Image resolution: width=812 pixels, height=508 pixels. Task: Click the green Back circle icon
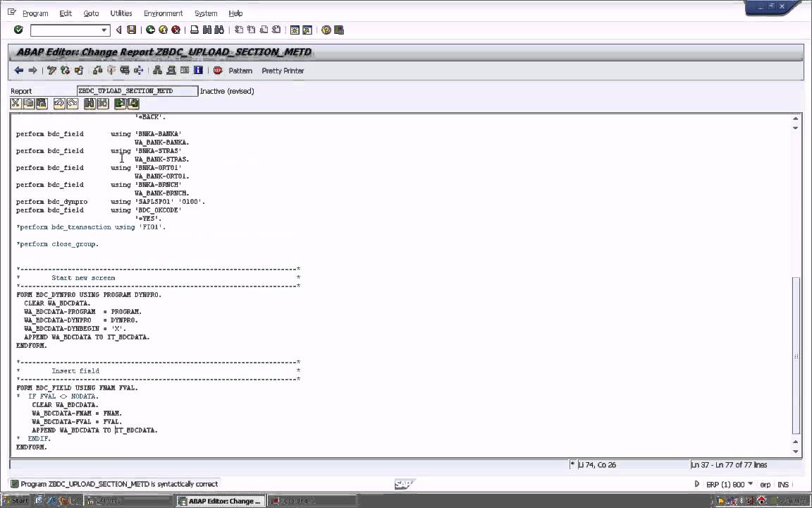point(150,30)
